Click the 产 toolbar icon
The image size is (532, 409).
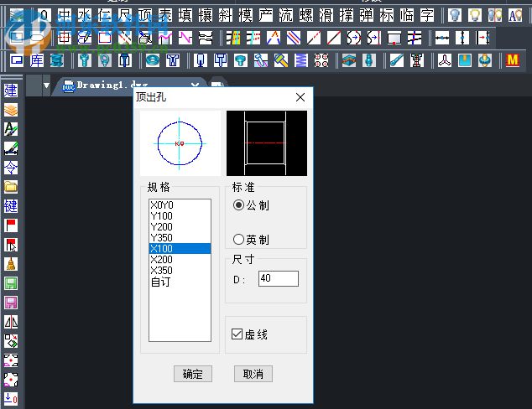[266, 15]
